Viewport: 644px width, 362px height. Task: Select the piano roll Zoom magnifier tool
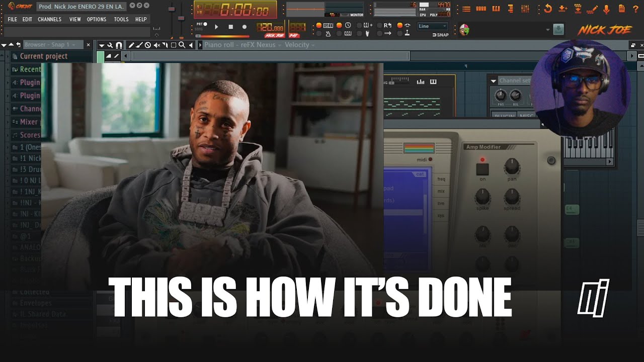[x=182, y=45]
